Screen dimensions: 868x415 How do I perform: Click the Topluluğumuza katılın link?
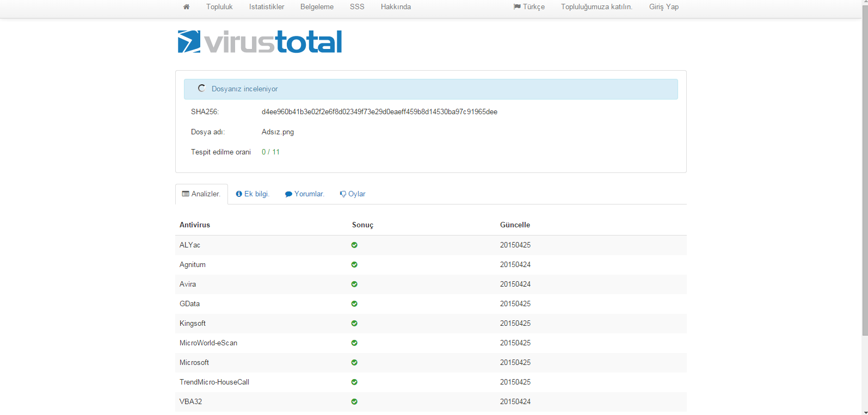[596, 7]
